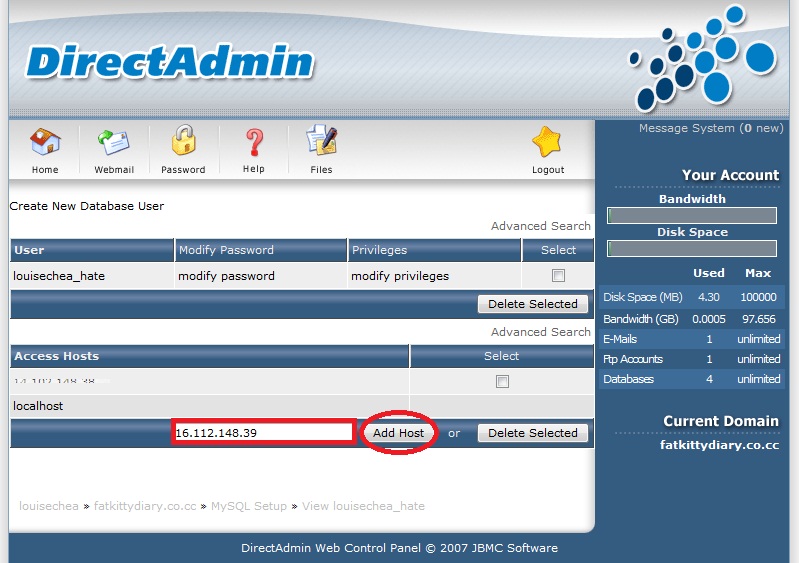Click the fatkittydiary.co.cc breadcrumb link
The width and height of the screenshot is (799, 563).
145,506
